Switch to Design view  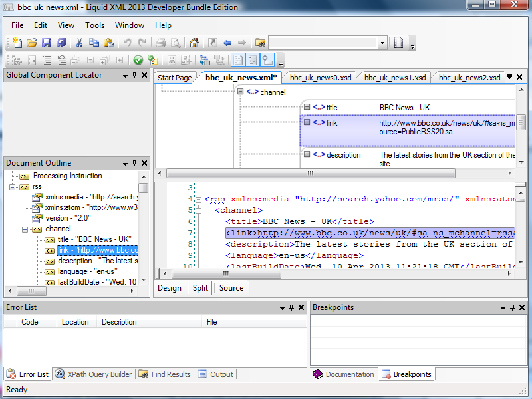point(170,288)
